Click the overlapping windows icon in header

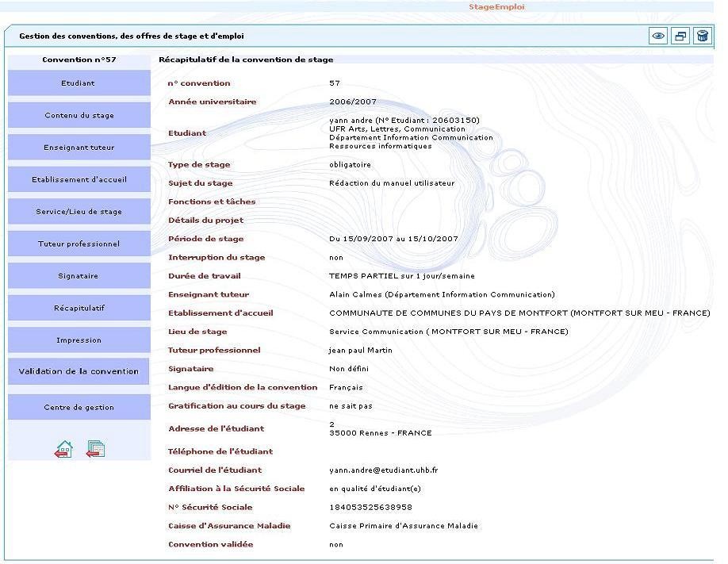pyautogui.click(x=680, y=36)
